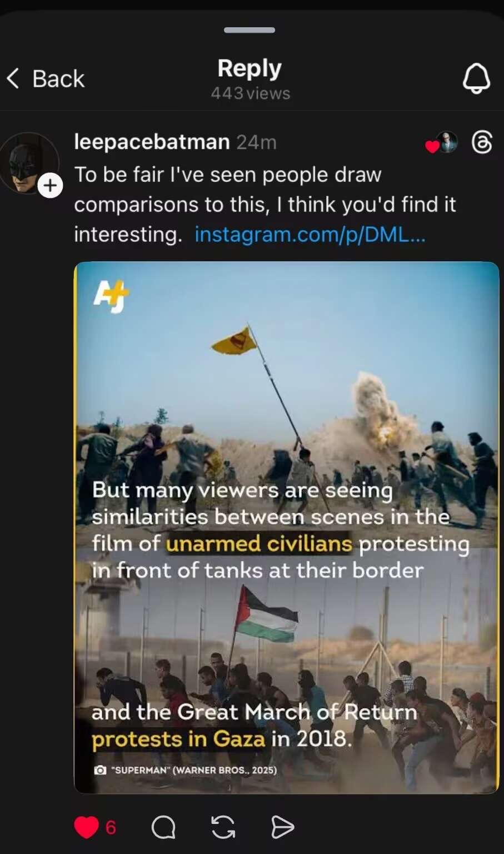Tap the repost arrows icon
Image resolution: width=504 pixels, height=854 pixels.
[223, 827]
